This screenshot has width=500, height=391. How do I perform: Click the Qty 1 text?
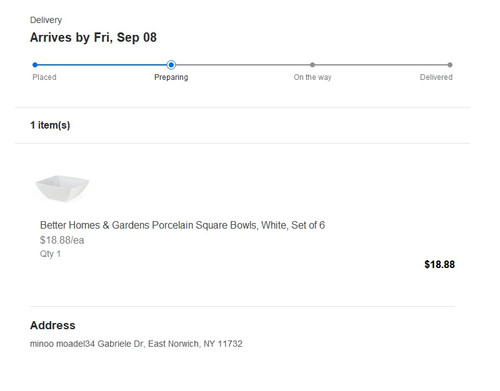50,254
